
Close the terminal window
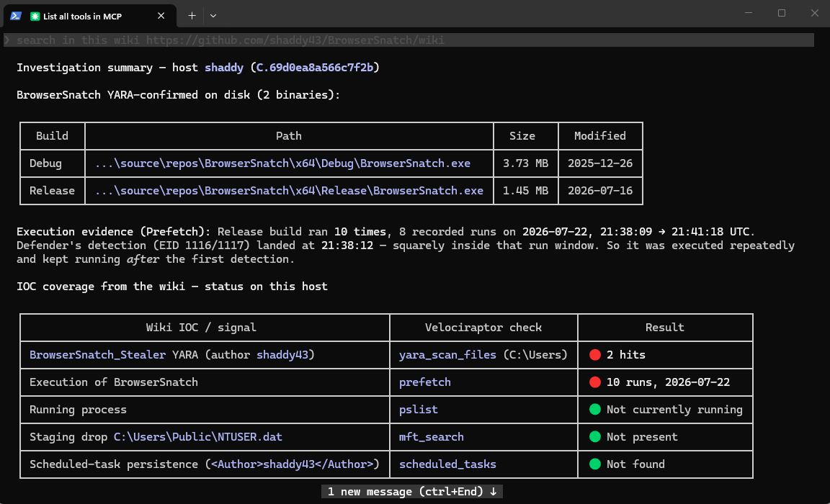[815, 13]
